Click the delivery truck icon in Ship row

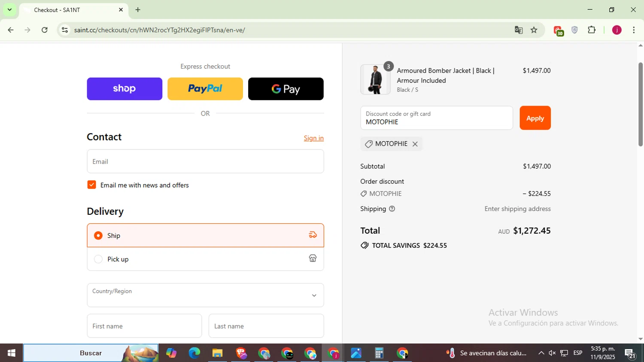click(313, 235)
